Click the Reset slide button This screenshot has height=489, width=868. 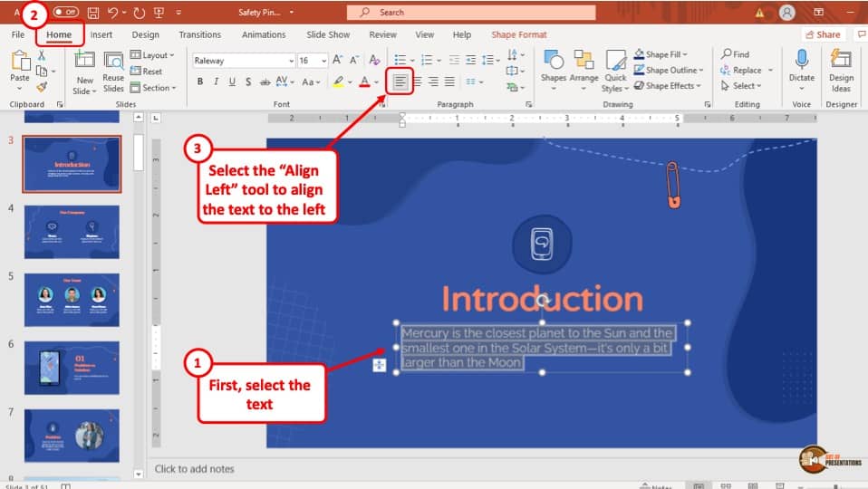click(x=146, y=72)
